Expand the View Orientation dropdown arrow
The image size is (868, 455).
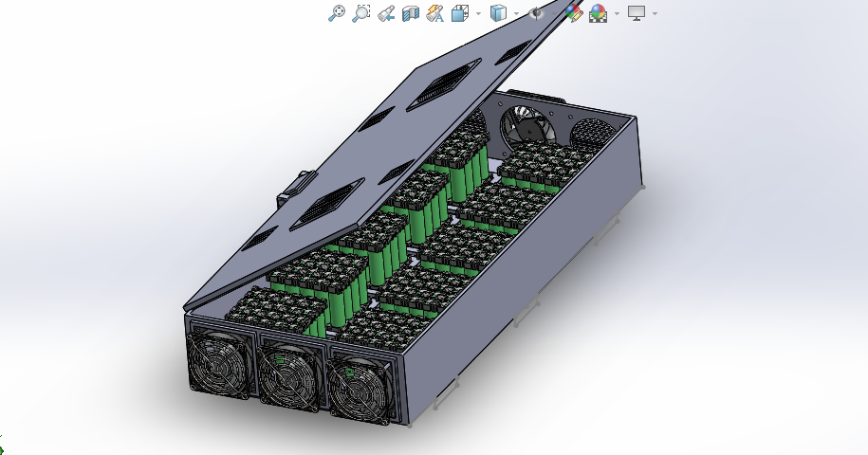point(478,14)
